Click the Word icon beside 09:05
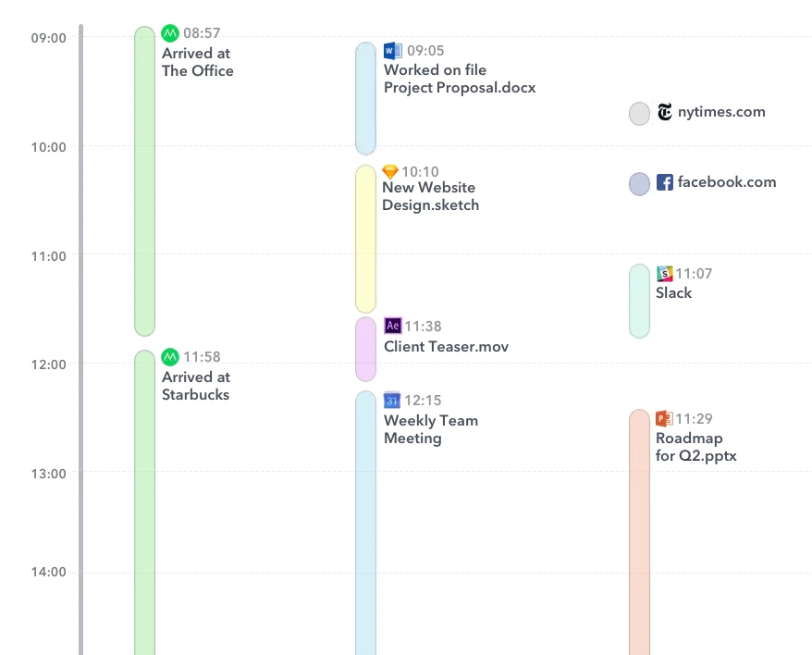The height and width of the screenshot is (655, 812). click(392, 51)
